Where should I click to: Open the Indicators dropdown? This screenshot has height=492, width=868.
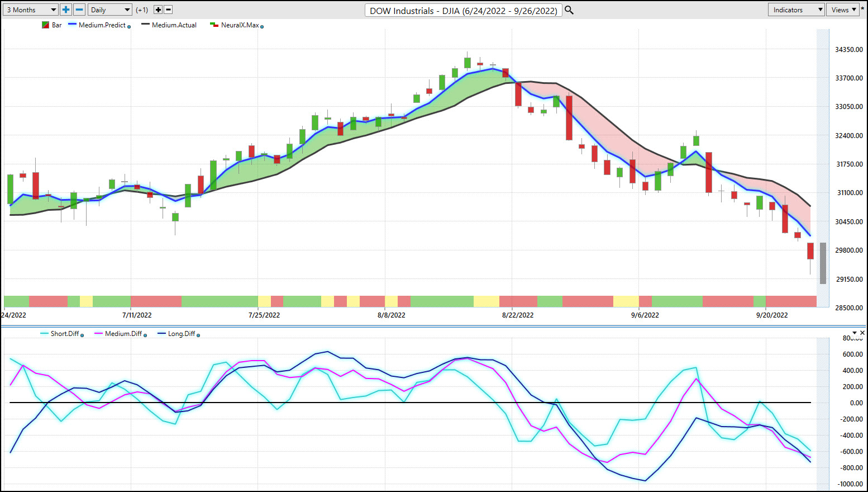point(797,10)
